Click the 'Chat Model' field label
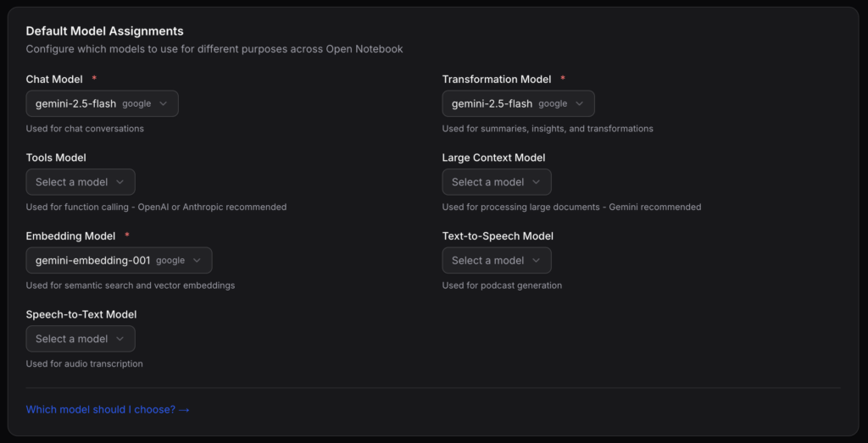Viewport: 868px width, 443px height. point(54,80)
